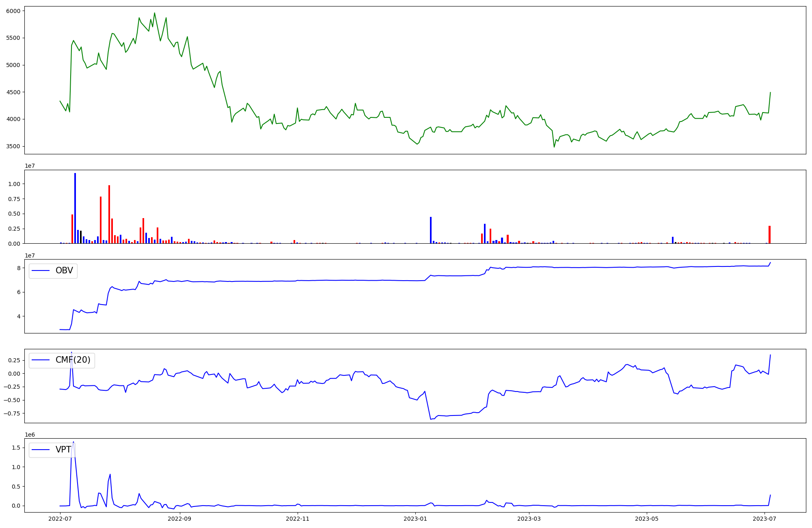Click the 1e7 exponent label above volume chart

30,166
